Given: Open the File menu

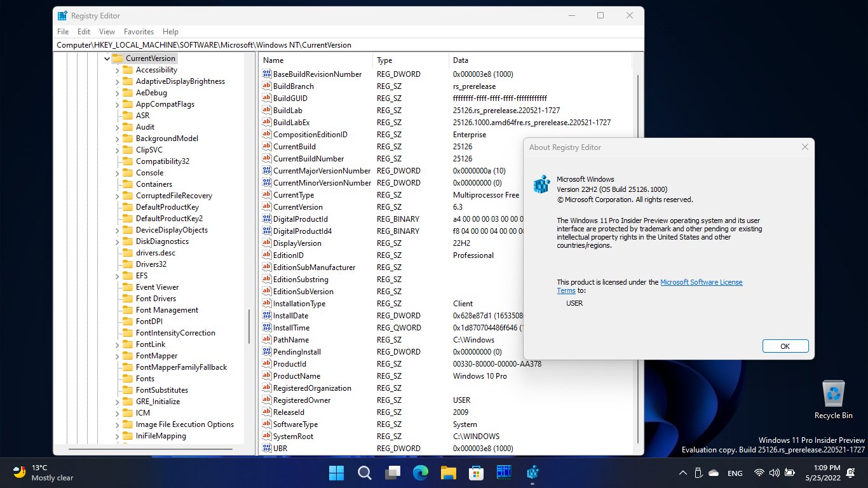Looking at the screenshot, I should (63, 31).
